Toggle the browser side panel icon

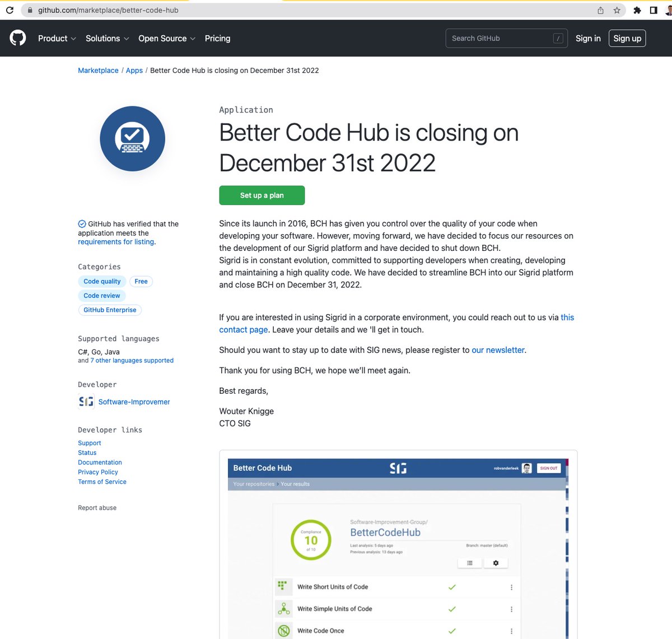[654, 10]
